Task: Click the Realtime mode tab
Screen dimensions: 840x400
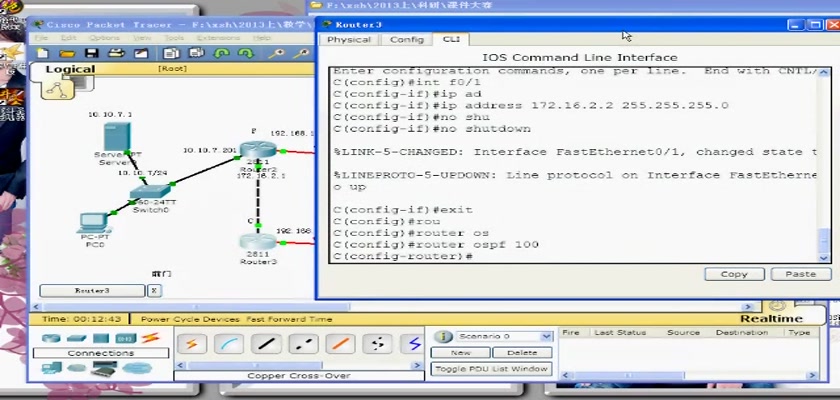Action: [x=771, y=319]
